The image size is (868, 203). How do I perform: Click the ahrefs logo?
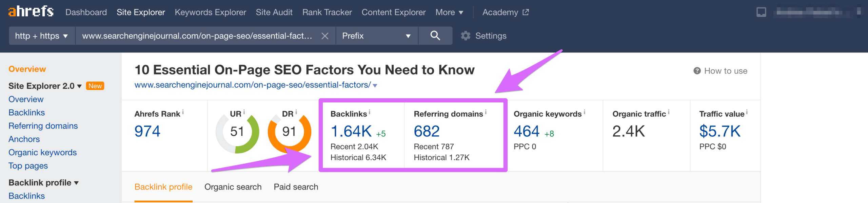point(31,12)
